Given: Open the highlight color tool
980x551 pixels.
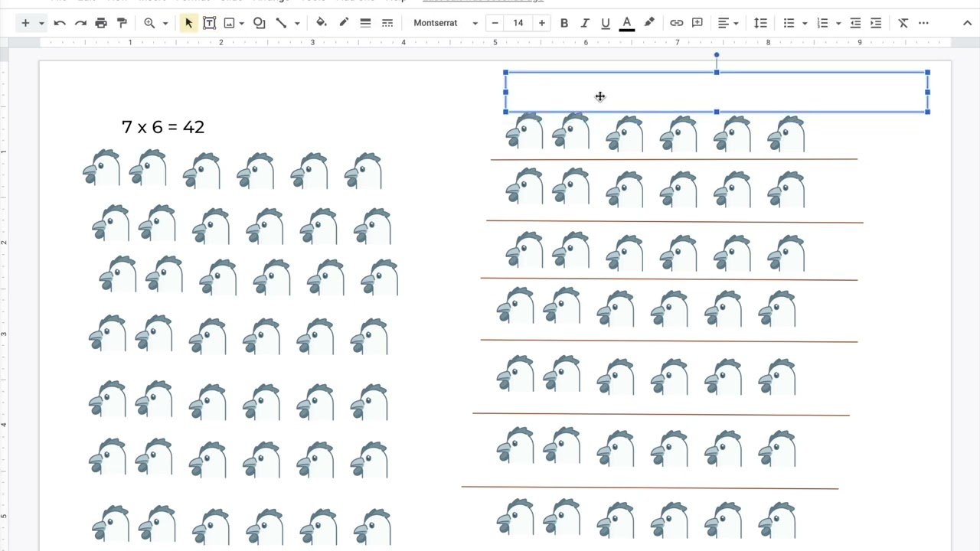Looking at the screenshot, I should point(649,23).
